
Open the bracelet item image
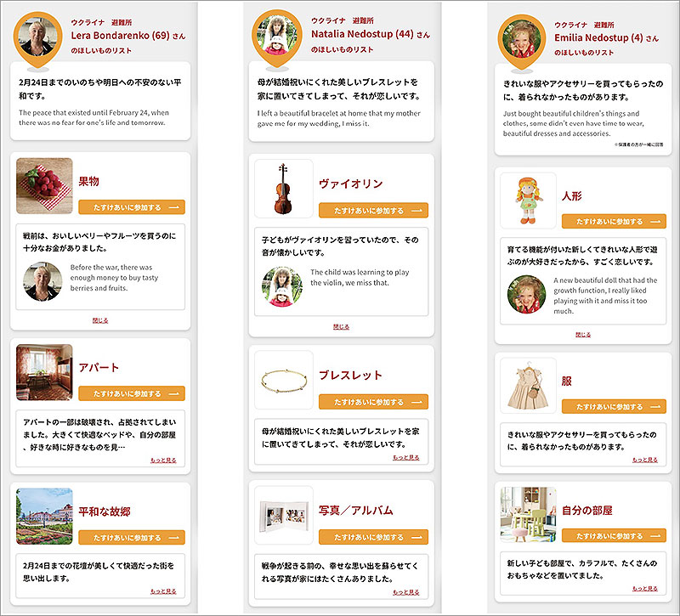click(284, 380)
